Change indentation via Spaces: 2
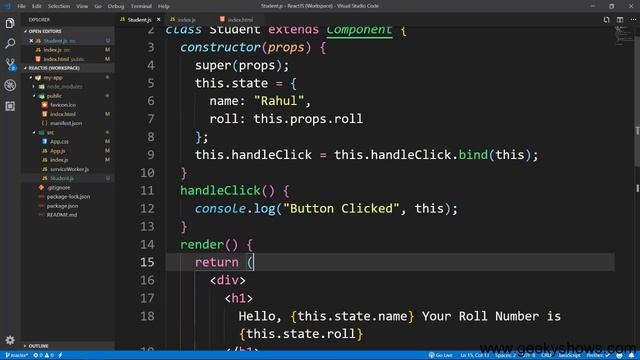This screenshot has width=640, height=360. pos(505,356)
